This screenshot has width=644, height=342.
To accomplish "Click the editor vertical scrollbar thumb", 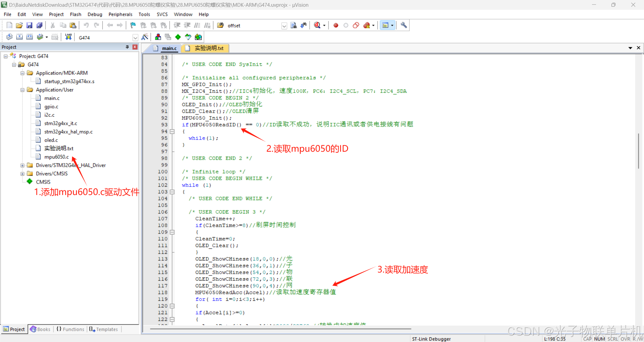I will (x=639, y=151).
